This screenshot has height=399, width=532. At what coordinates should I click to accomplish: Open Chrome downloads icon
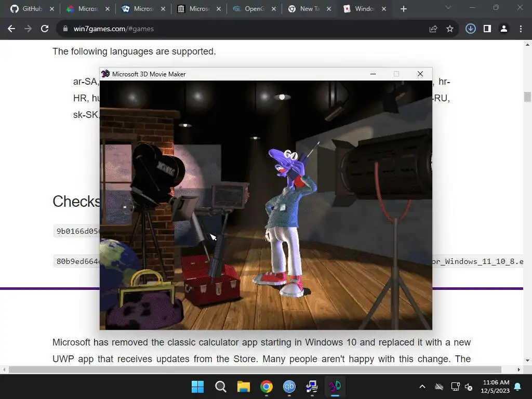point(471,29)
